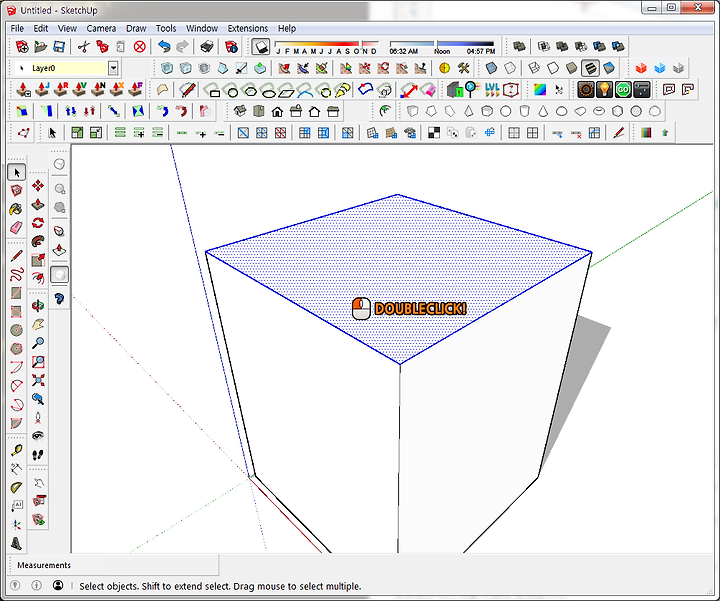Viewport: 720px width, 601px height.
Task: Pick the Protractor tool
Action: tap(17, 488)
